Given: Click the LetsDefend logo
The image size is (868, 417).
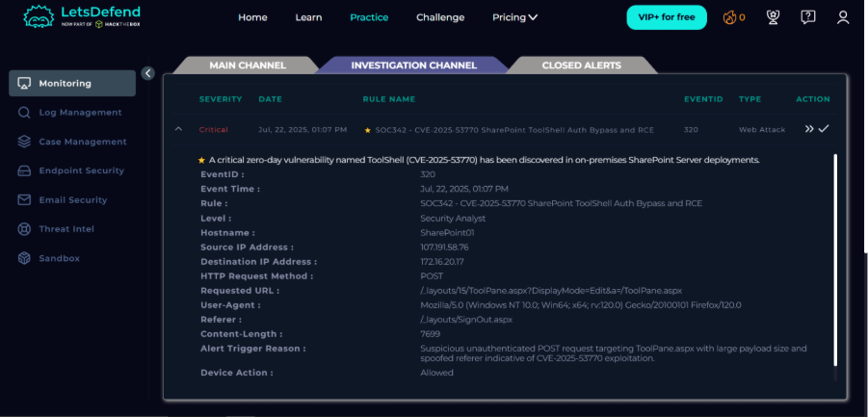Looking at the screenshot, I should coord(82,16).
